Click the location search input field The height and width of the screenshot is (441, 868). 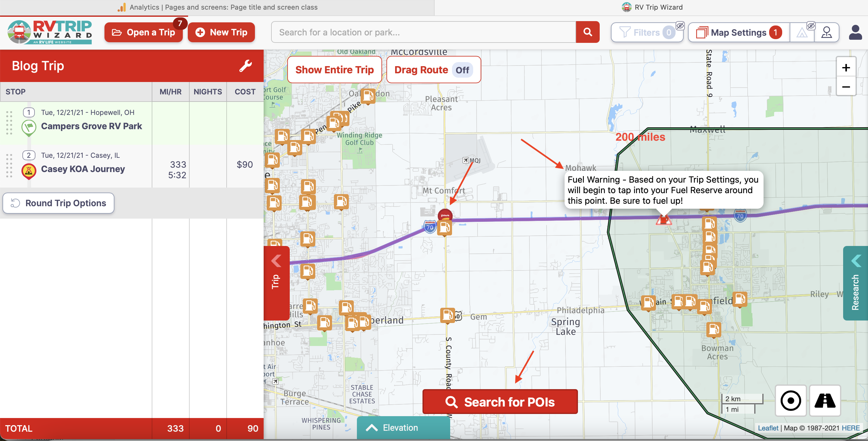[423, 32]
